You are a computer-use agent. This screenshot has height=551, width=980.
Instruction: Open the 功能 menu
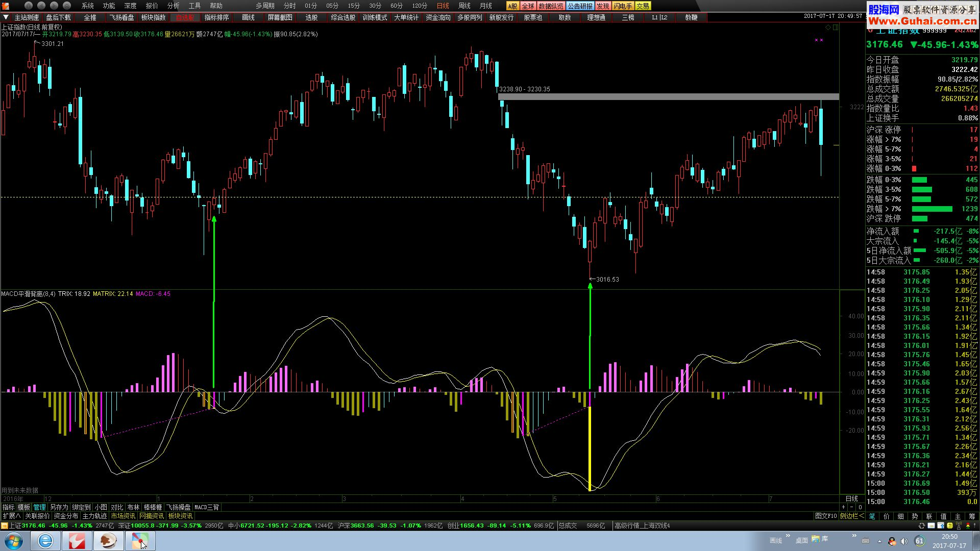pos(109,6)
